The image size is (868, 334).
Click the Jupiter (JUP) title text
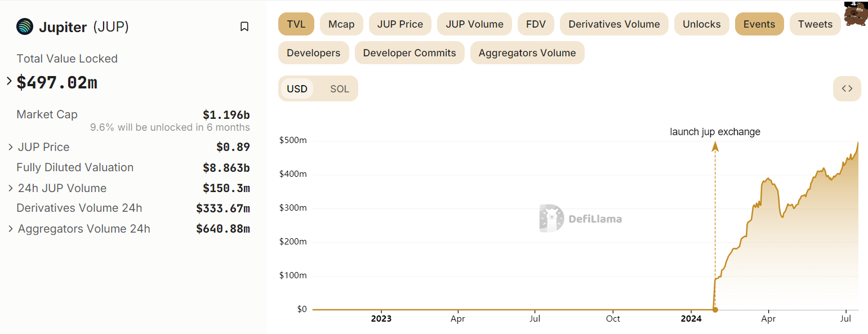84,26
